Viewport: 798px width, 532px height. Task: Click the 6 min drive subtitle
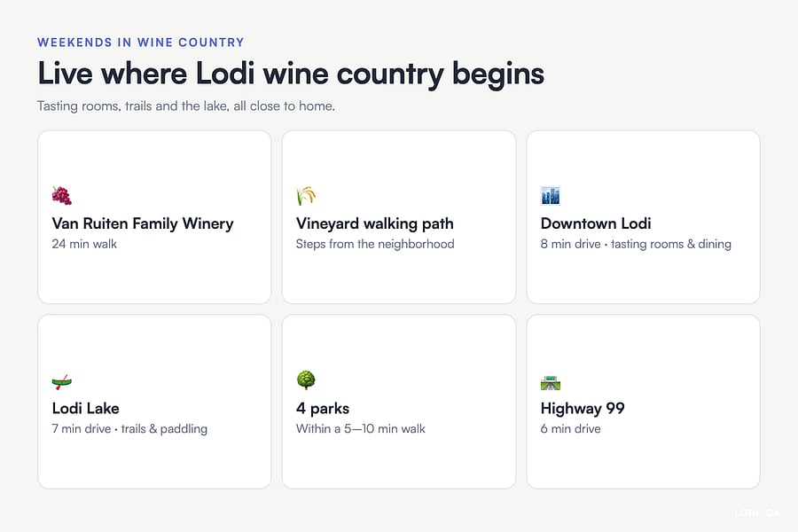(x=570, y=428)
